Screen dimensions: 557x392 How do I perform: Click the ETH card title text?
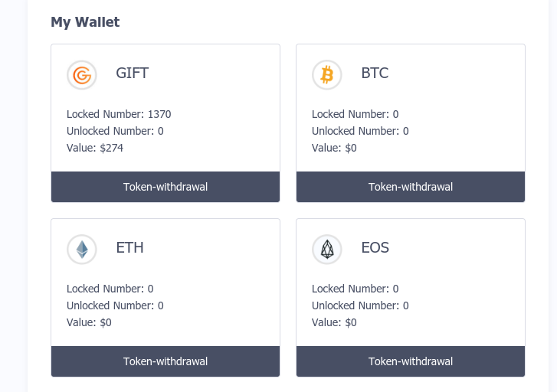[129, 248]
